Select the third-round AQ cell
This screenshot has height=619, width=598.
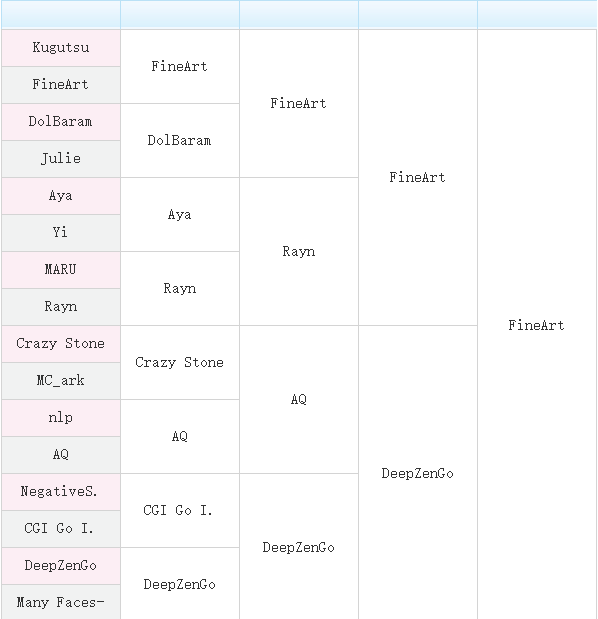coord(299,400)
